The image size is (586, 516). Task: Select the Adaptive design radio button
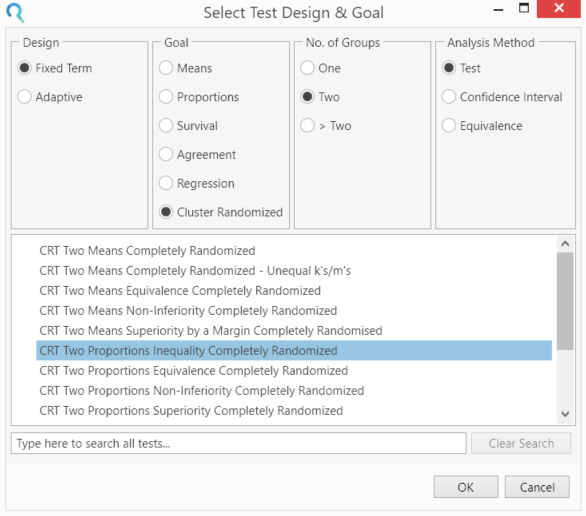(24, 97)
